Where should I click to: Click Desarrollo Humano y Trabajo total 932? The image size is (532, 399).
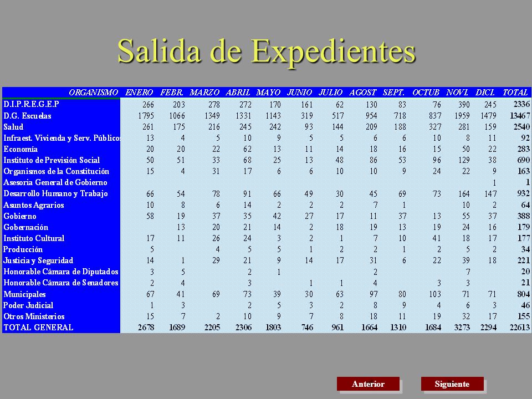[x=524, y=194]
